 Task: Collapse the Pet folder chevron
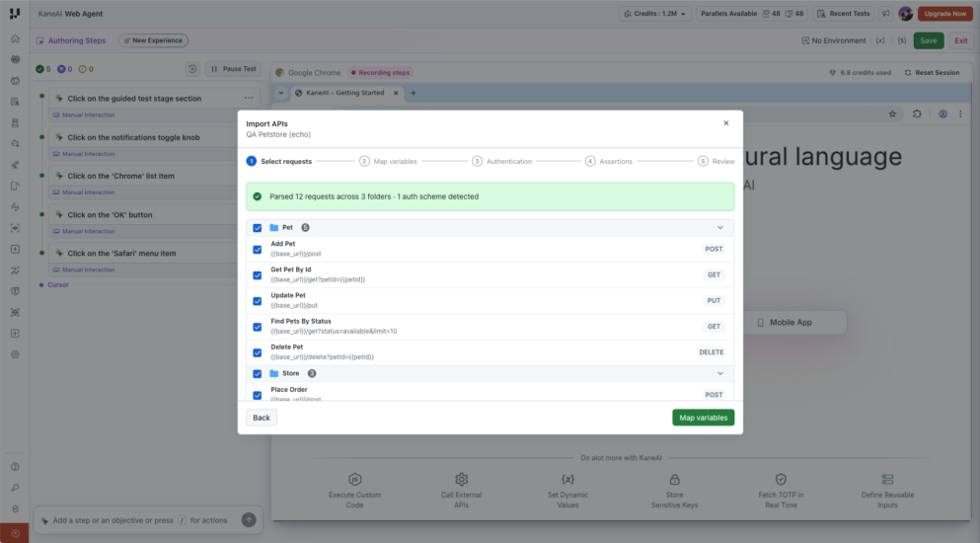point(720,228)
